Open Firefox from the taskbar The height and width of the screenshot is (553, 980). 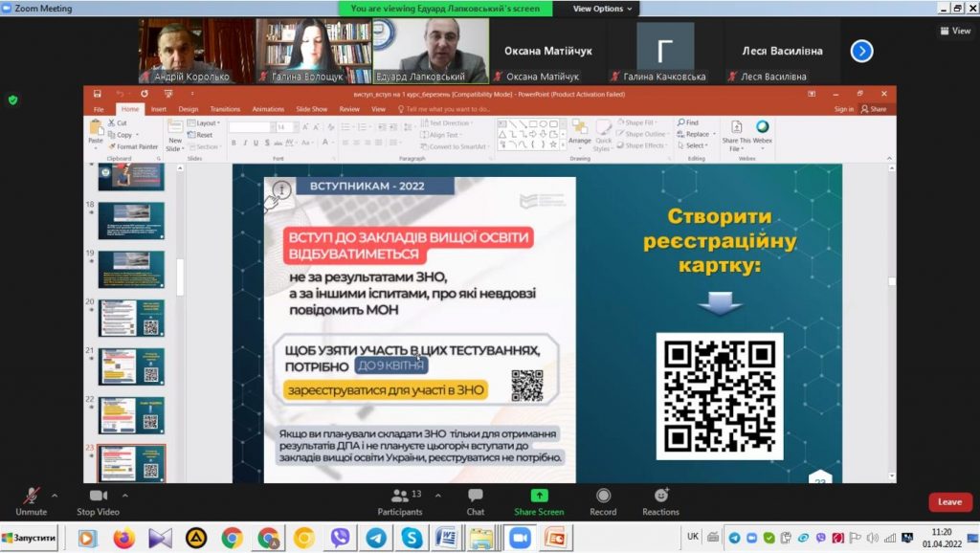click(x=123, y=539)
